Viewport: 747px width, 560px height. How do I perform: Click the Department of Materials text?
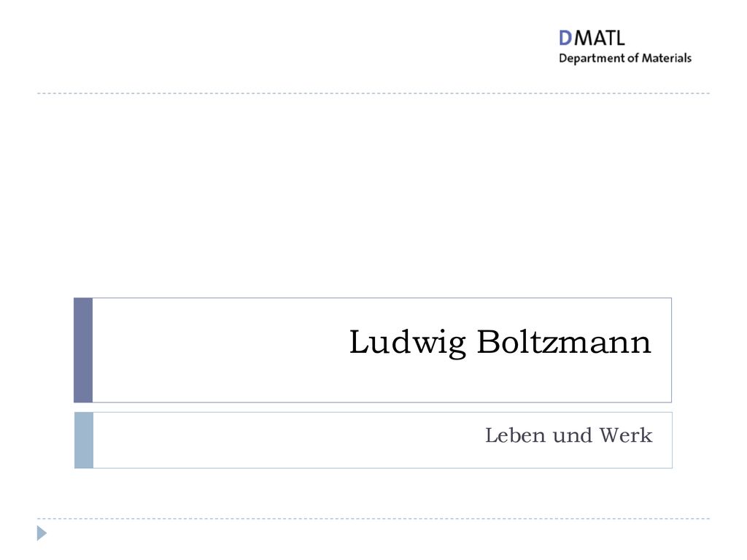point(624,58)
